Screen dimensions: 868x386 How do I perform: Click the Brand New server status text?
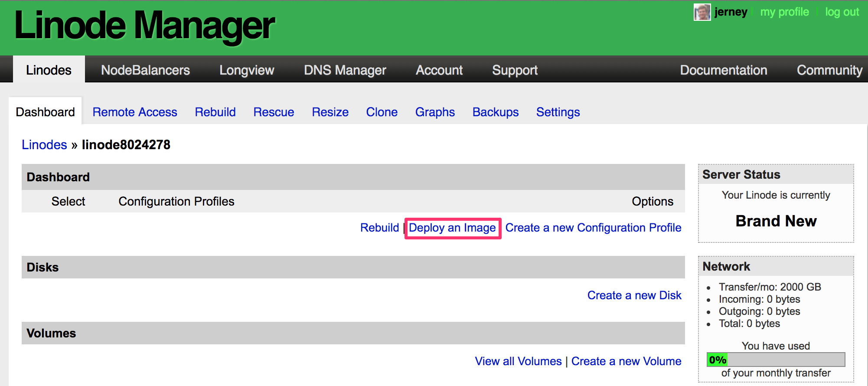click(x=776, y=221)
